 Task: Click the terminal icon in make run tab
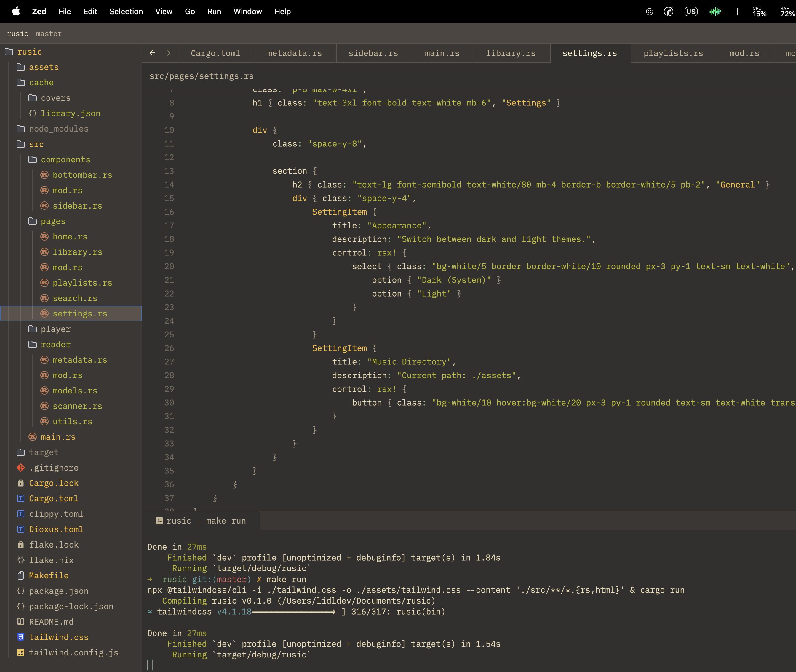(x=159, y=520)
